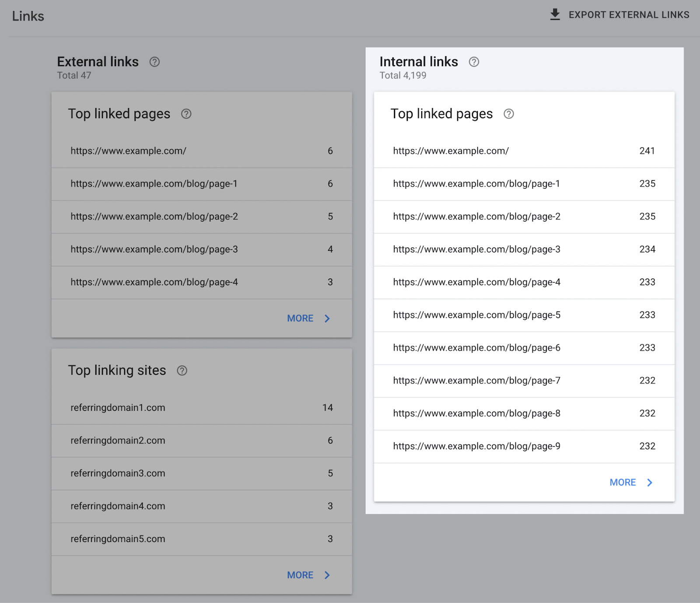Screen dimensions: 700x603
Task: Expand MORE in the Internal links list
Action: pyautogui.click(x=623, y=482)
